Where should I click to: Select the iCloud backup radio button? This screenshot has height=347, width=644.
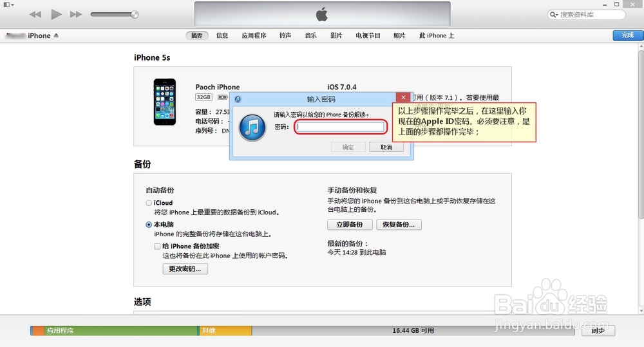click(x=149, y=203)
